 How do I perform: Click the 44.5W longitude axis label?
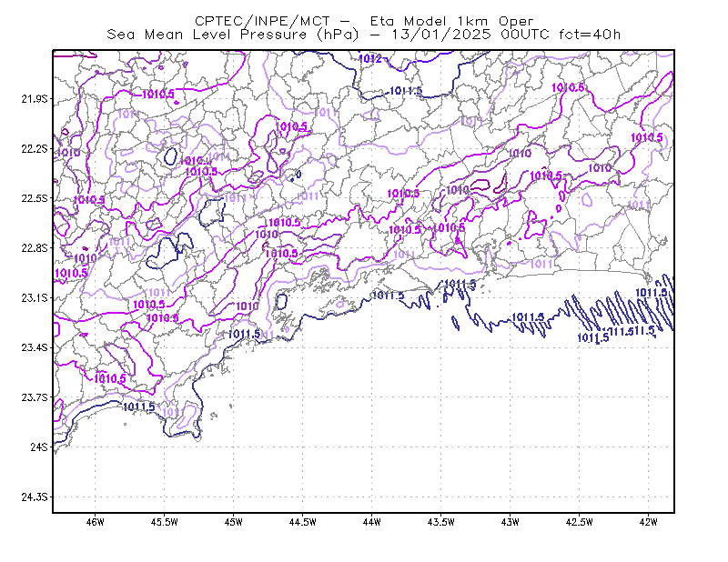(x=303, y=522)
